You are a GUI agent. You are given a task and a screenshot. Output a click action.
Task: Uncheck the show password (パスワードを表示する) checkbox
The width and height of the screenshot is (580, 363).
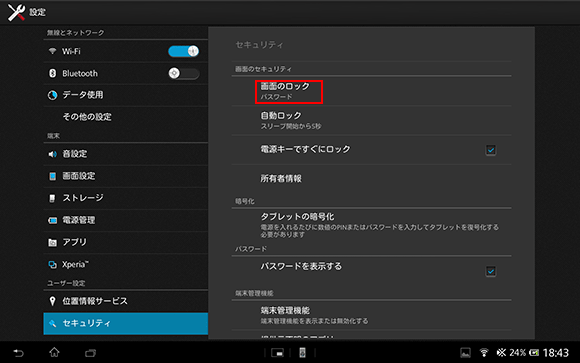click(x=490, y=272)
